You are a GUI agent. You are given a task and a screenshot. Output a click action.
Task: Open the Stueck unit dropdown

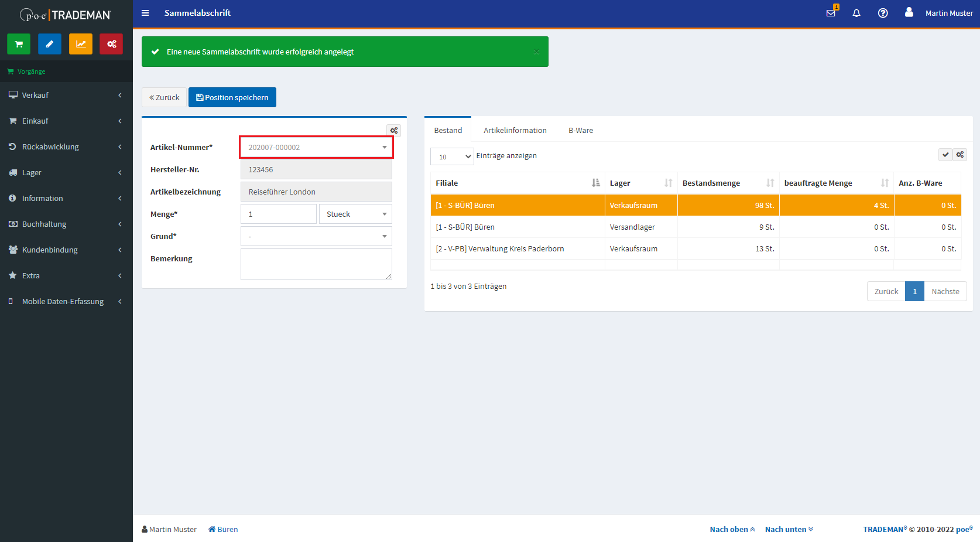(355, 214)
